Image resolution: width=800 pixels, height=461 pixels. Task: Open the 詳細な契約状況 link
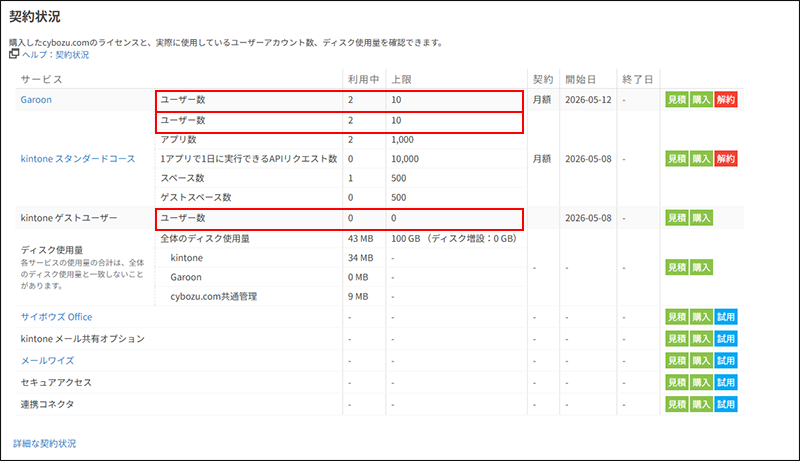click(x=44, y=443)
